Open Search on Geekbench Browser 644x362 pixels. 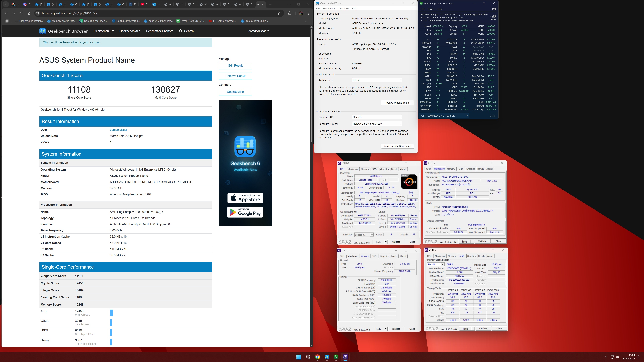(186, 31)
